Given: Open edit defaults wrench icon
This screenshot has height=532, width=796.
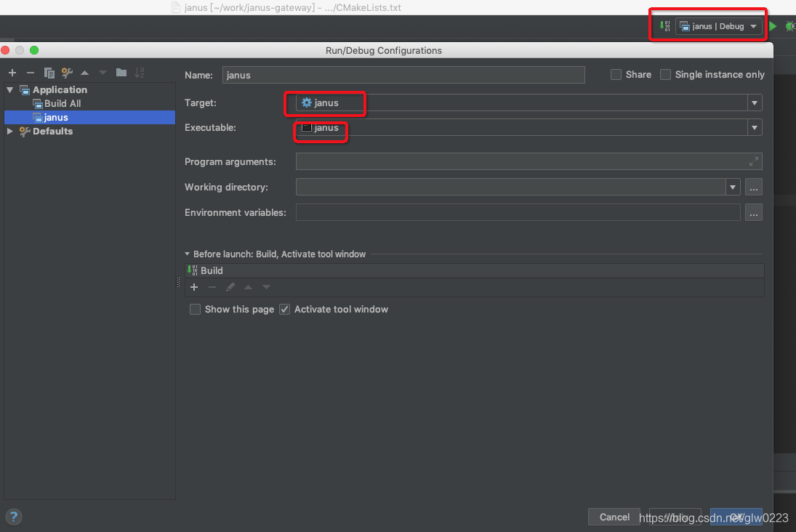Looking at the screenshot, I should (x=67, y=73).
